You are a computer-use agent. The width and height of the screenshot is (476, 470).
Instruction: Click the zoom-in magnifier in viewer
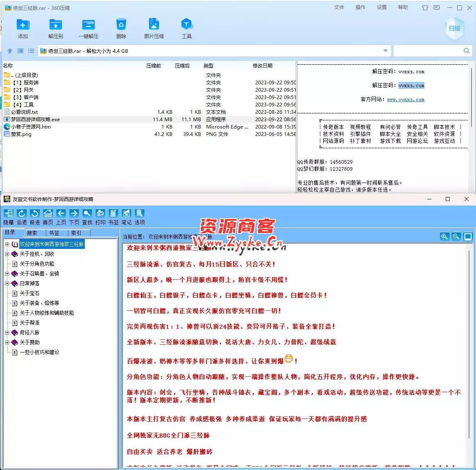click(444, 237)
